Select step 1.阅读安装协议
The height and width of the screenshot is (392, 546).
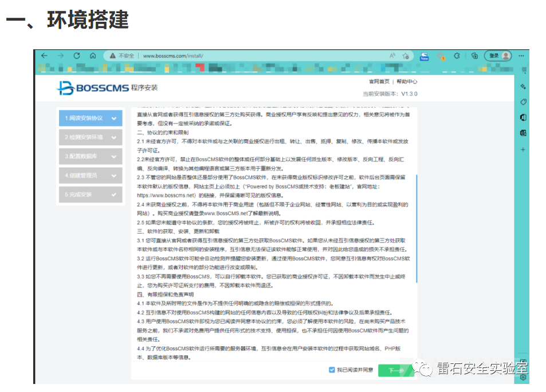point(91,118)
